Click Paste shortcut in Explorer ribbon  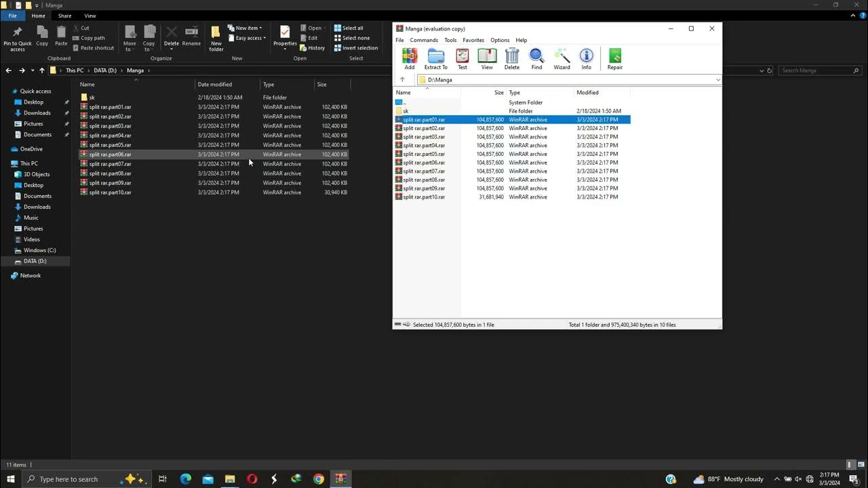coord(93,48)
